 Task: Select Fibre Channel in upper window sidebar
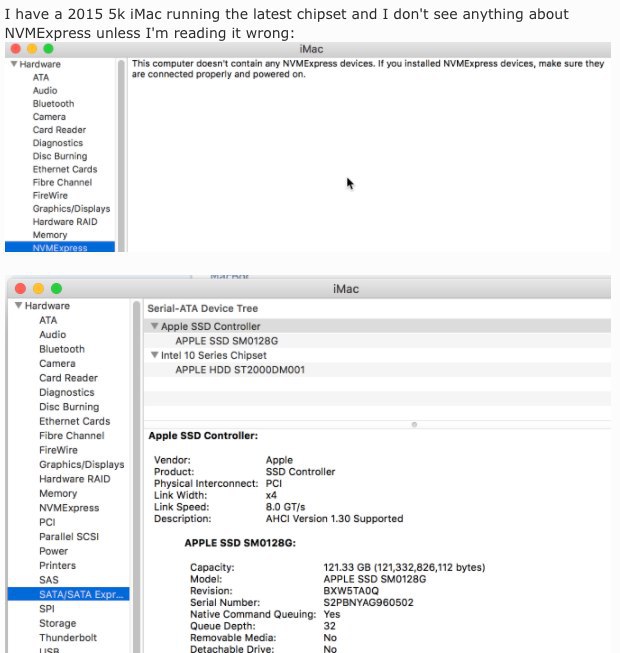(62, 182)
